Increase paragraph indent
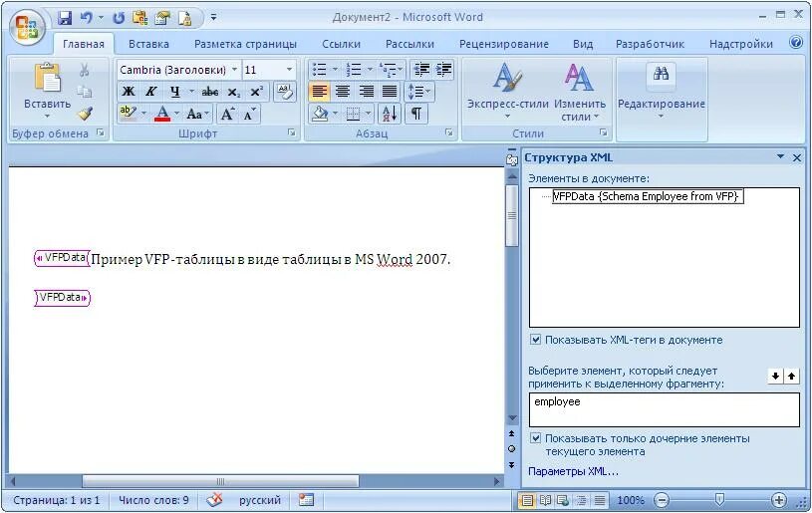 (443, 70)
